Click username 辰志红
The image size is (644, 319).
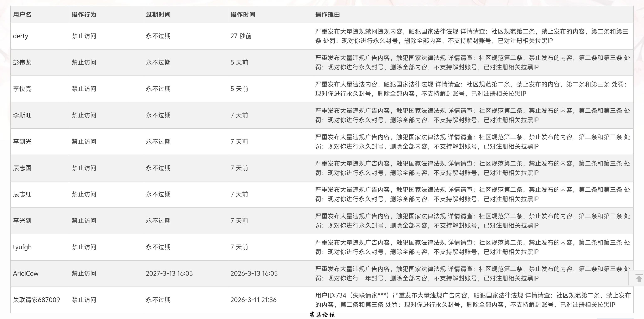click(x=22, y=194)
